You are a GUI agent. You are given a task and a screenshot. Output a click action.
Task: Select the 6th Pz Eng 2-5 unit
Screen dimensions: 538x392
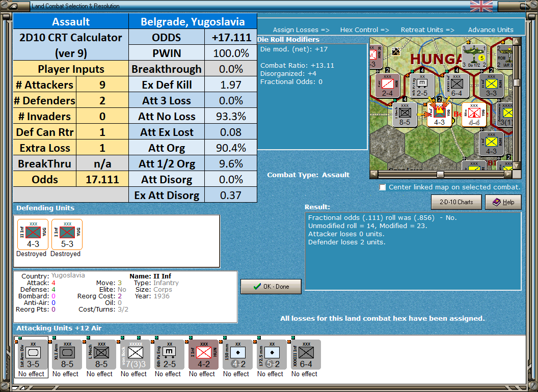(169, 355)
